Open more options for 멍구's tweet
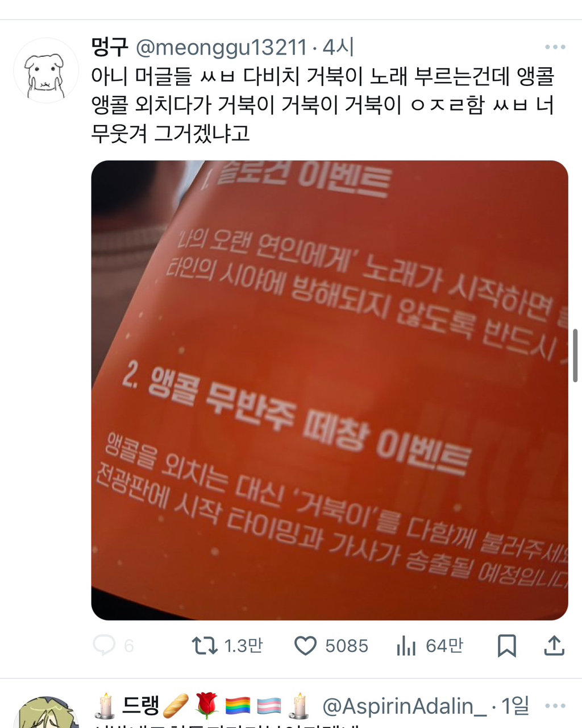The height and width of the screenshot is (728, 582). (x=555, y=47)
